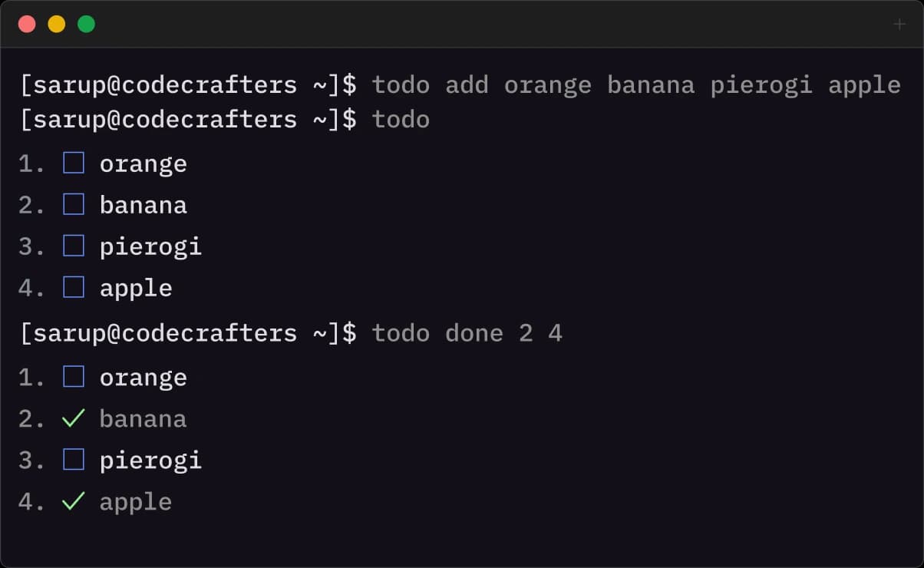This screenshot has width=924, height=568.
Task: Click the empty checkbox before pierogi in second list
Action: (x=73, y=459)
